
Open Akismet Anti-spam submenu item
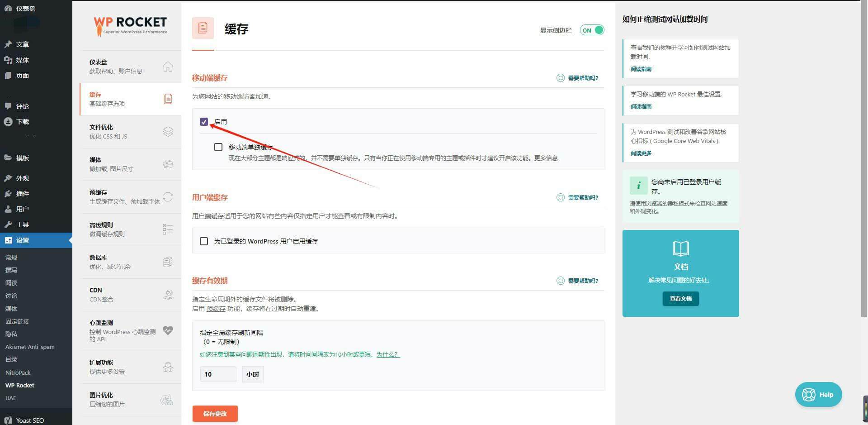(x=30, y=347)
